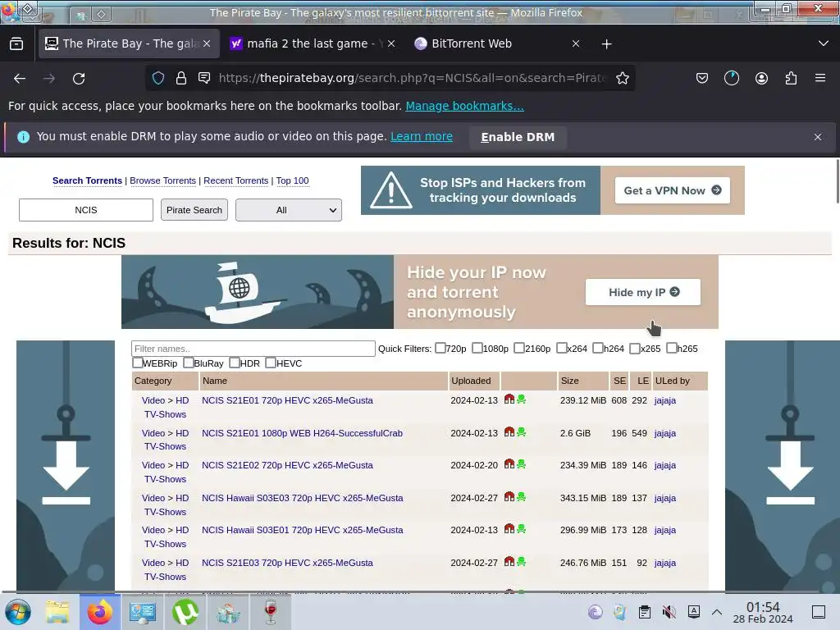This screenshot has width=840, height=630.
Task: Click Get a VPN Now button
Action: pos(673,190)
